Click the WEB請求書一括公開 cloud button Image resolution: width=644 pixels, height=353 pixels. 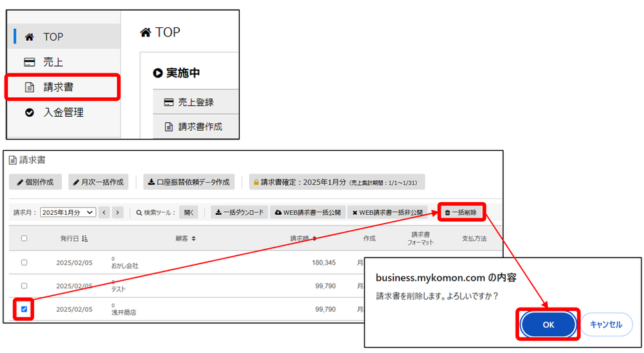[x=308, y=212]
